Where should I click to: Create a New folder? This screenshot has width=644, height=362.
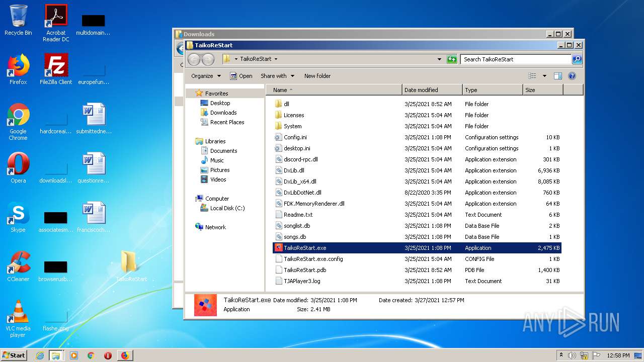(317, 76)
